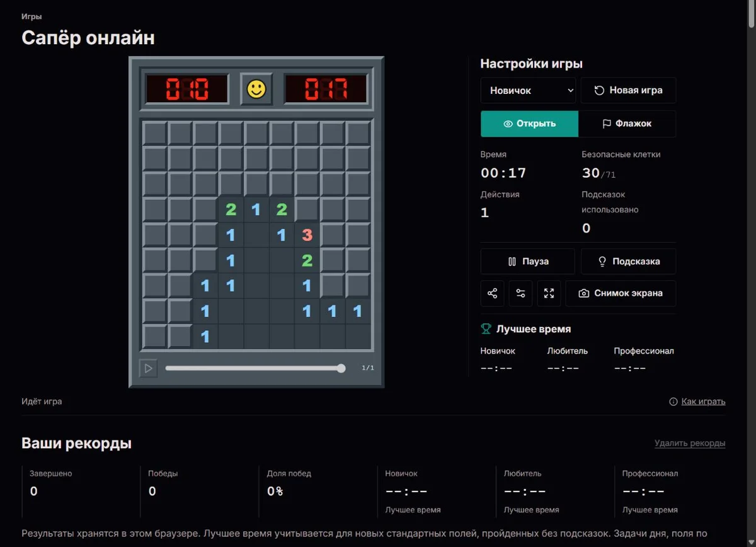Click the Сапёр онлайн page heading
Screen dimensions: 756x547
(x=88, y=38)
